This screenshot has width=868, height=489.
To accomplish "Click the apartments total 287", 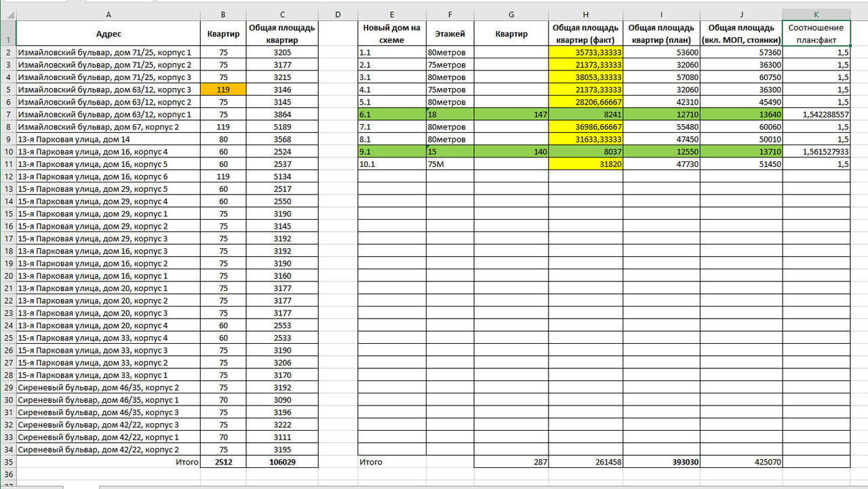I will click(511, 462).
